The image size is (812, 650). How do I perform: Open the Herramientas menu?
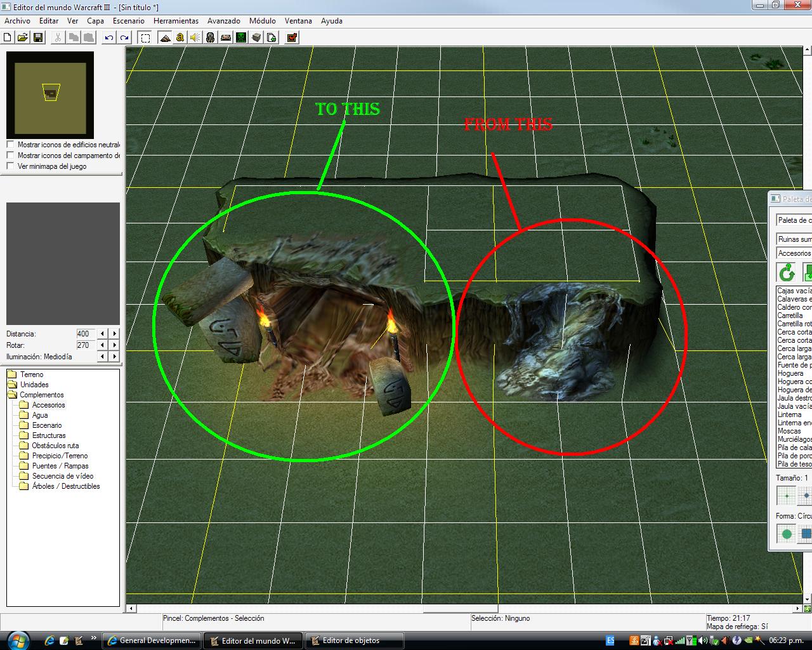176,21
